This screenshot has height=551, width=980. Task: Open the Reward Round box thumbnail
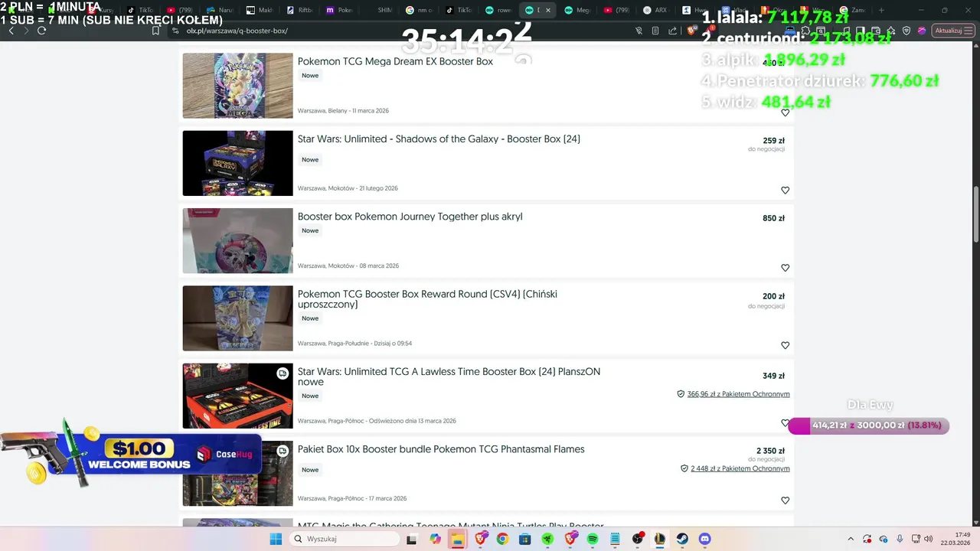[x=237, y=318]
